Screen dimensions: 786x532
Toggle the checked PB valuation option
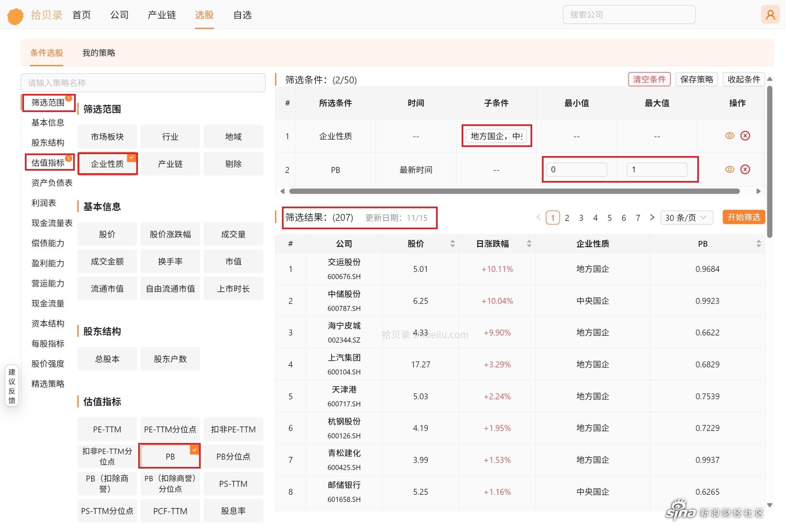coord(170,456)
